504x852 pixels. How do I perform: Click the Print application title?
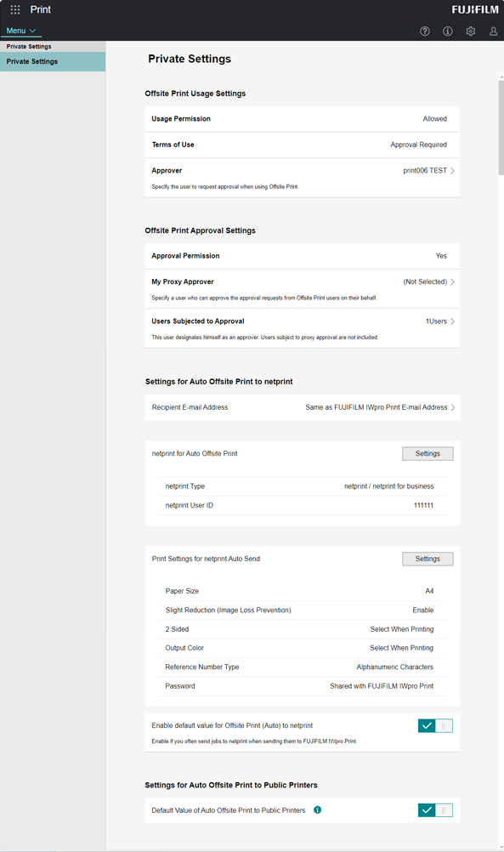[41, 9]
